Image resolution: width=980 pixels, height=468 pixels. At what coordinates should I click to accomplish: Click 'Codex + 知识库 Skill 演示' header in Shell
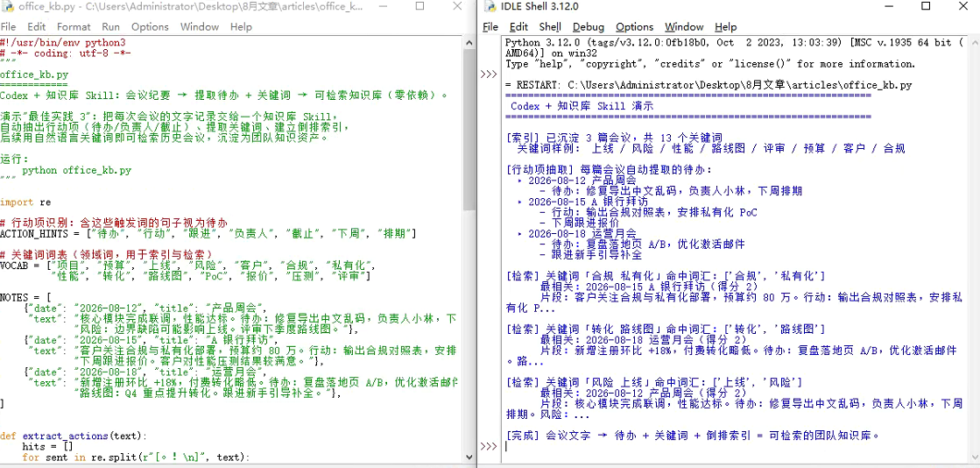tap(582, 106)
